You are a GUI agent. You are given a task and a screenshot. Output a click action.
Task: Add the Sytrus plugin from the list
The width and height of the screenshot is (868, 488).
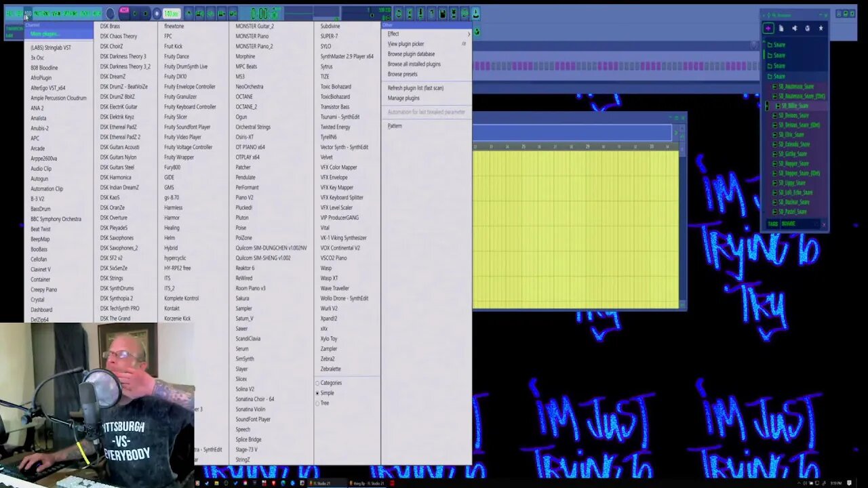[327, 66]
